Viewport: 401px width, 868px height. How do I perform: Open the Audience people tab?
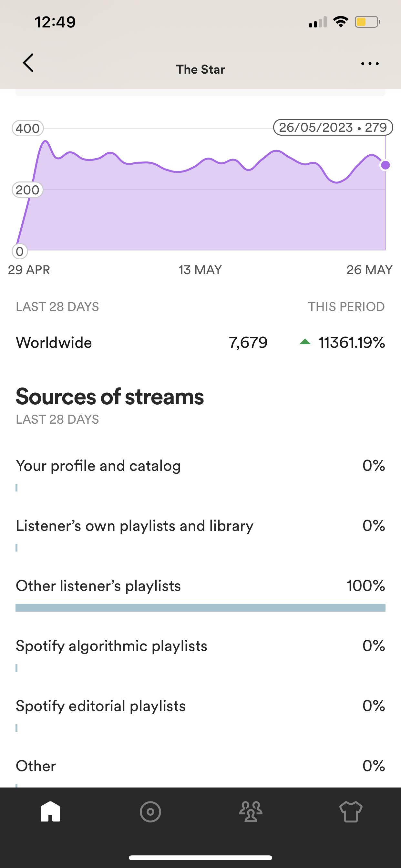click(x=251, y=812)
